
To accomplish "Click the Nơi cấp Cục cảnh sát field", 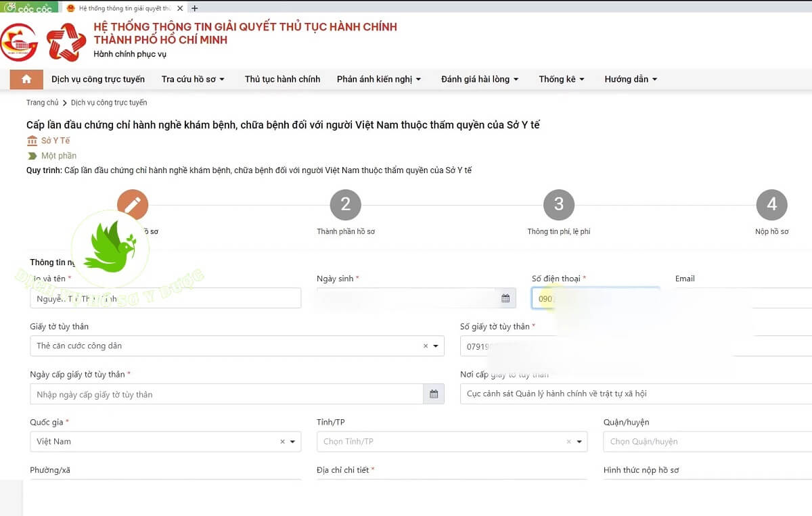I will [x=636, y=394].
